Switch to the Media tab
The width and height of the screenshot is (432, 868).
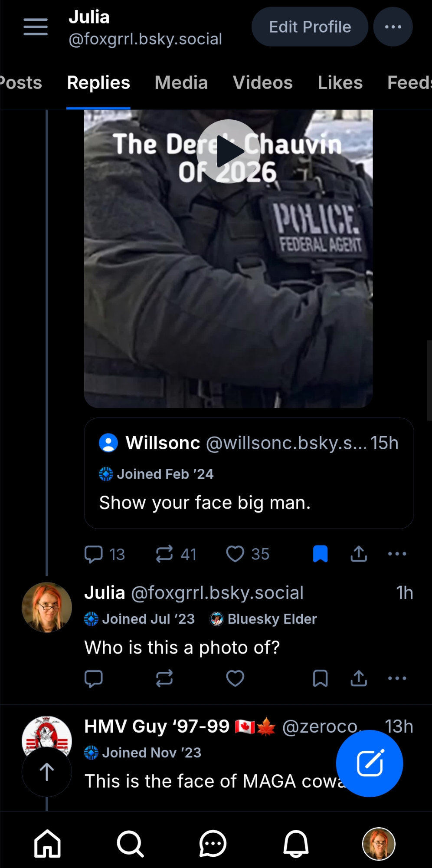[x=181, y=82]
